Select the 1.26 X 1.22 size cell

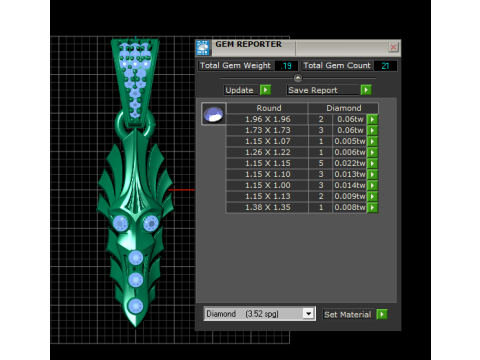click(267, 152)
